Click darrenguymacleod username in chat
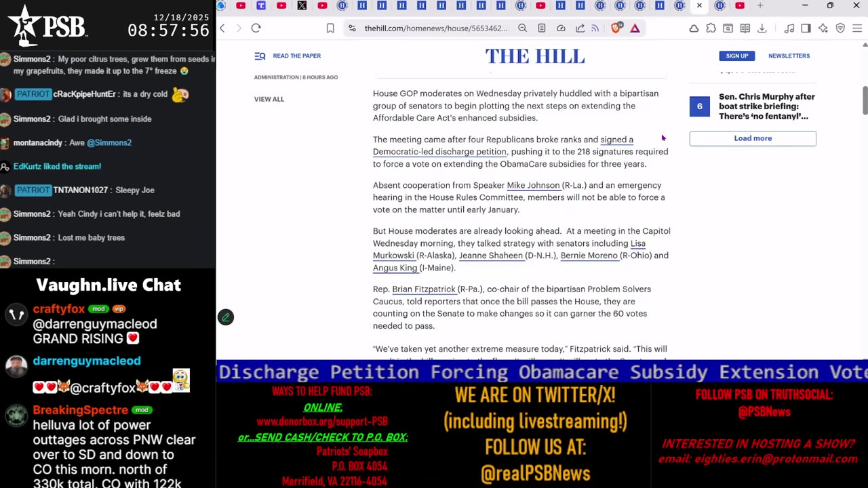The image size is (868, 488). click(87, 361)
